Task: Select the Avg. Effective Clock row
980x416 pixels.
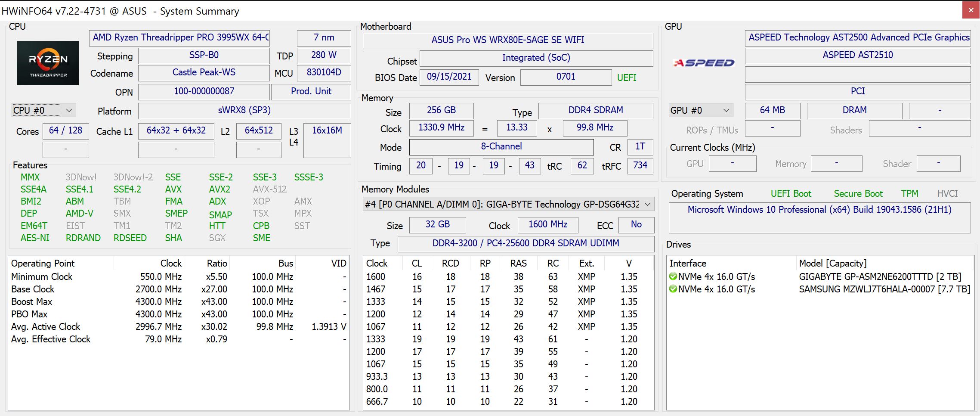Action: [x=179, y=339]
